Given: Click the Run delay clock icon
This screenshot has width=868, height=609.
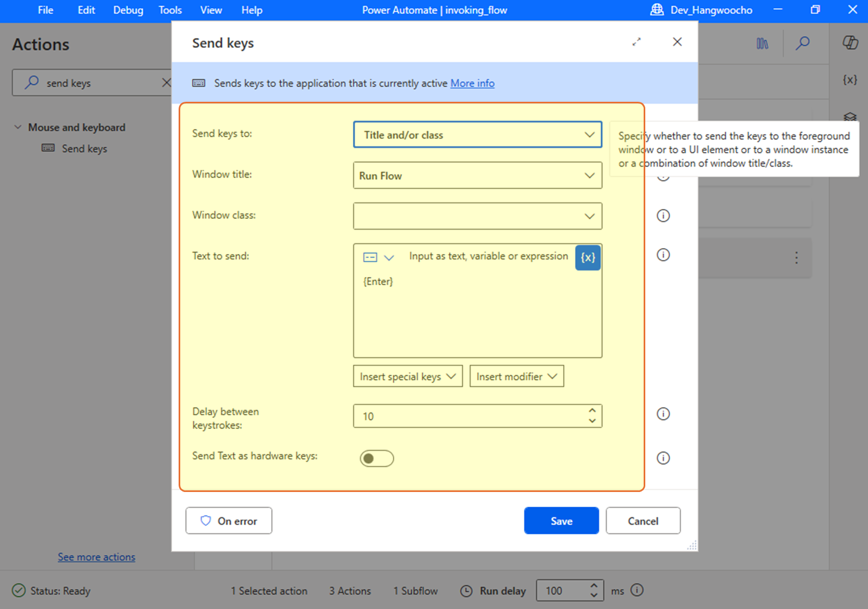Looking at the screenshot, I should (x=466, y=590).
